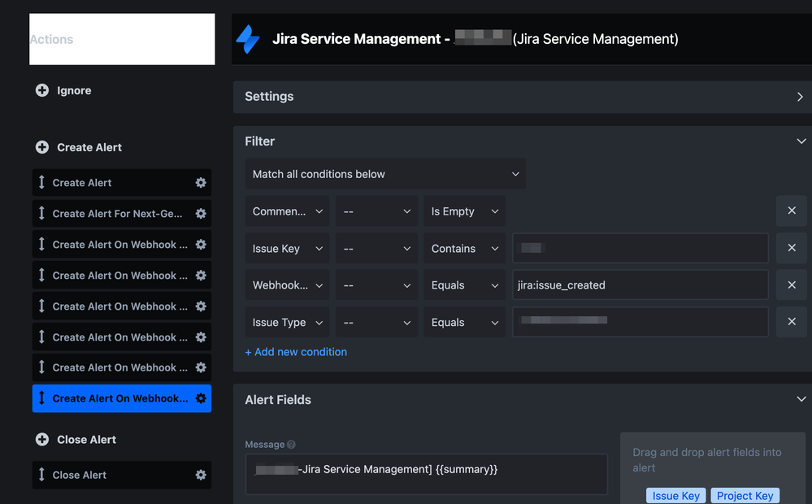The height and width of the screenshot is (504, 812).
Task: Open the Issue Type field dropdown
Action: (x=287, y=322)
